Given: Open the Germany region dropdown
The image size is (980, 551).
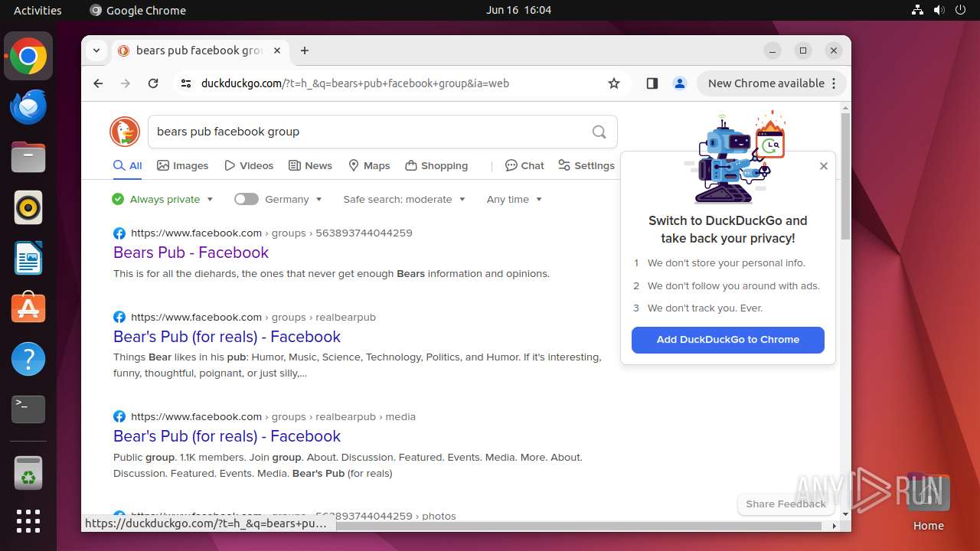Looking at the screenshot, I should pos(294,199).
